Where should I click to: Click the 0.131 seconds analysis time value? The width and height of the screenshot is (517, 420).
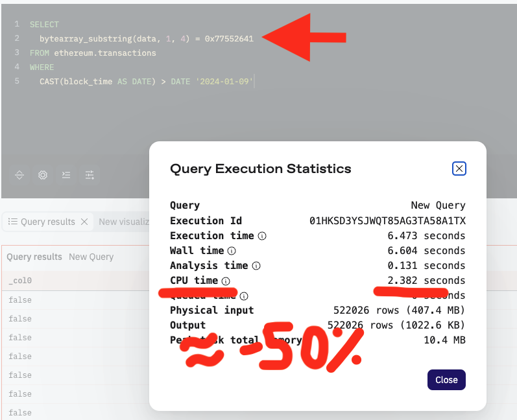tap(426, 266)
